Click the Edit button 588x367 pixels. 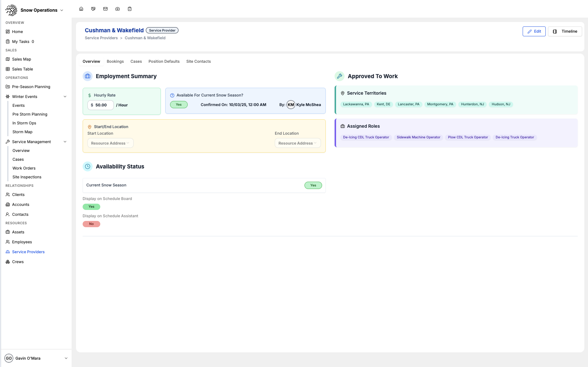[534, 32]
